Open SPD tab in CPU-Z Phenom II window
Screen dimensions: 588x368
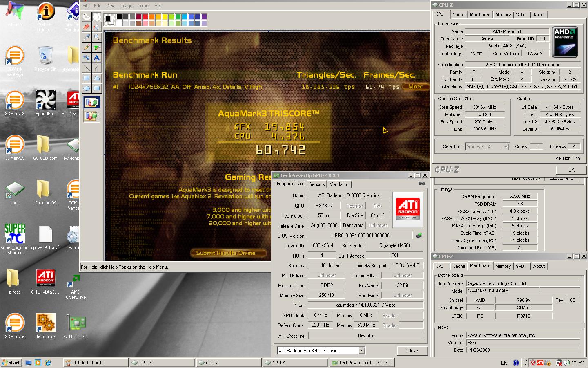(520, 15)
